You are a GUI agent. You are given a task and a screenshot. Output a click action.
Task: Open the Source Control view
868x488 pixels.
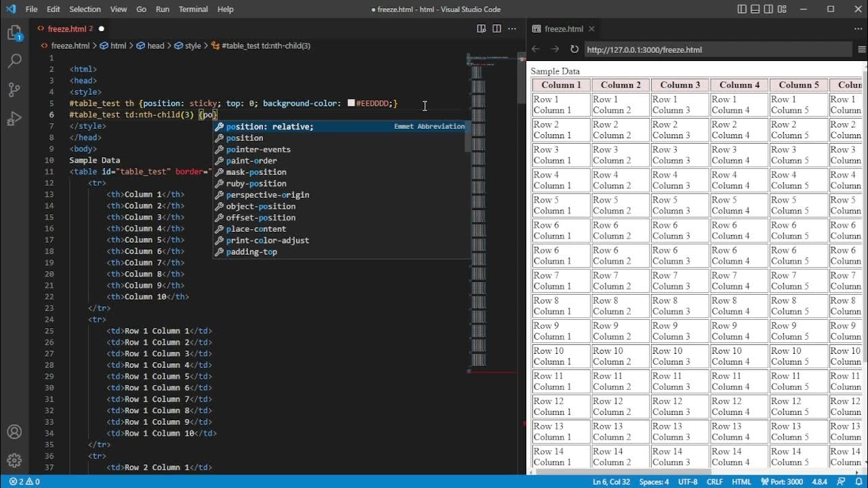pos(14,90)
